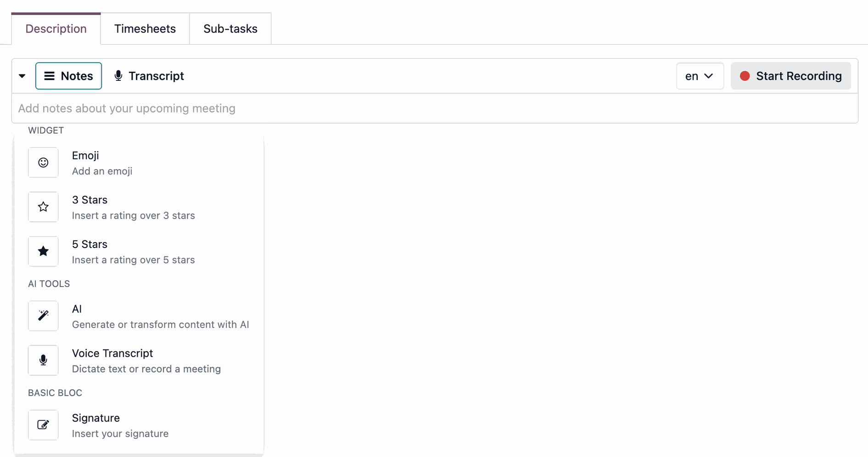Open the Sub-tasks tab
The width and height of the screenshot is (868, 457).
point(230,28)
